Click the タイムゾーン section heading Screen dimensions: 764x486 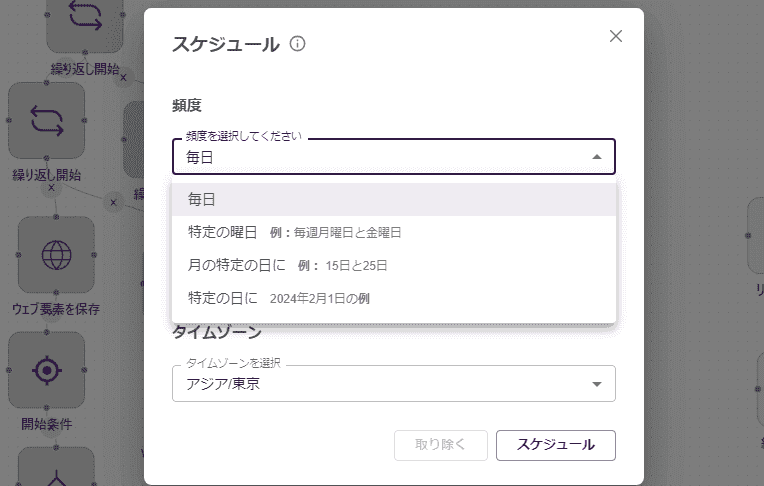coord(217,332)
